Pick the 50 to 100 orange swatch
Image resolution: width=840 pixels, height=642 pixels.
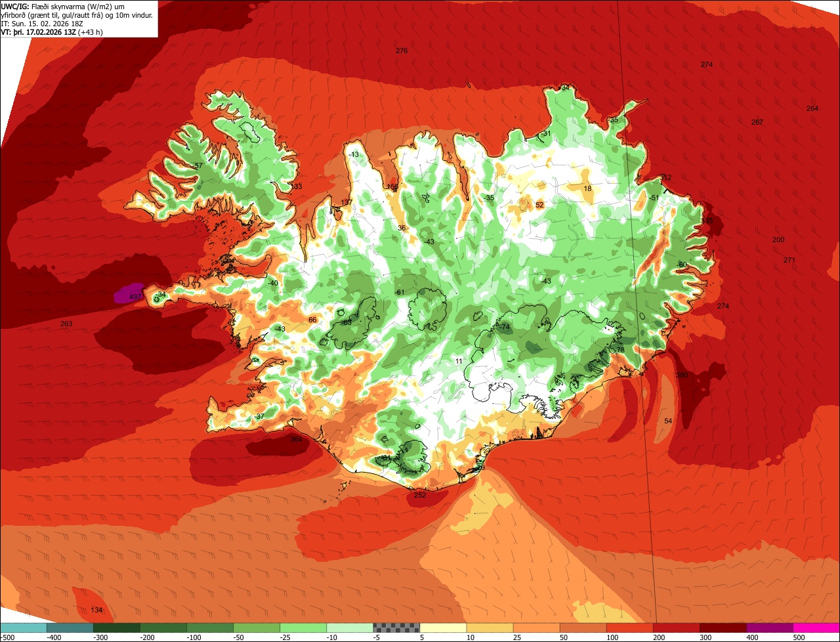(583, 628)
